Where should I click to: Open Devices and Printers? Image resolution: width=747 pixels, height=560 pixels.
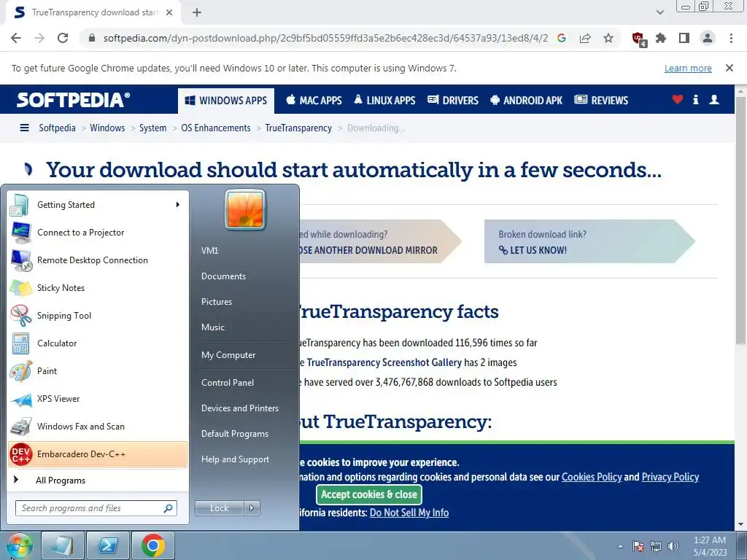(239, 408)
